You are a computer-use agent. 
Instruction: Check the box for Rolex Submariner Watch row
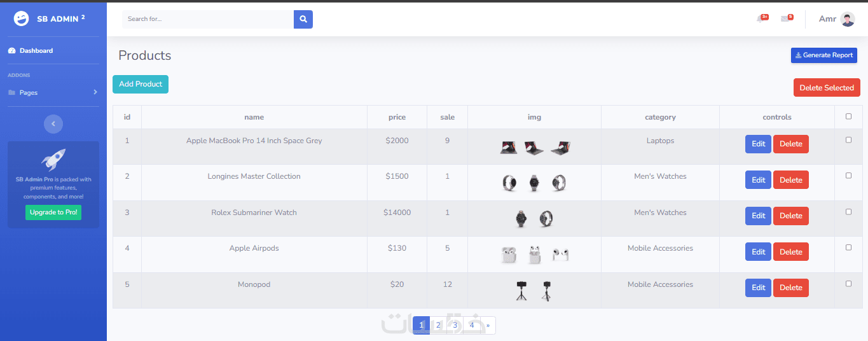[848, 212]
